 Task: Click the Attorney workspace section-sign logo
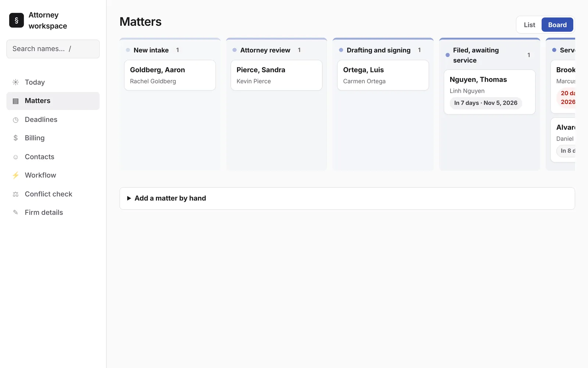click(x=17, y=21)
